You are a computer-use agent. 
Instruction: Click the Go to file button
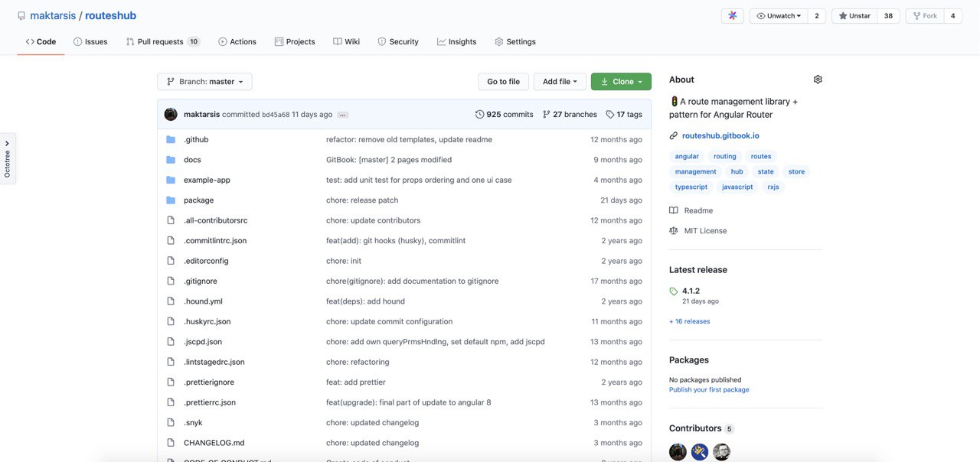[503, 82]
